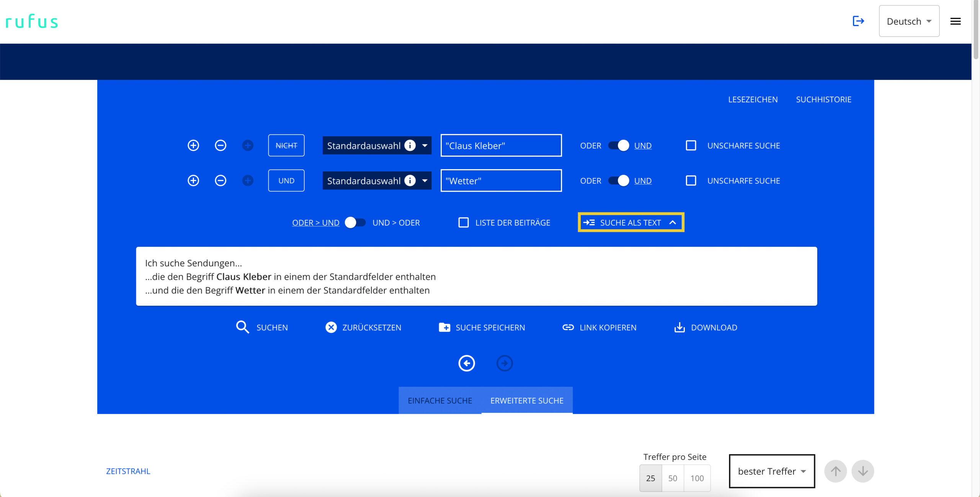This screenshot has width=980, height=497.
Task: Click the logout icon in header
Action: [858, 21]
